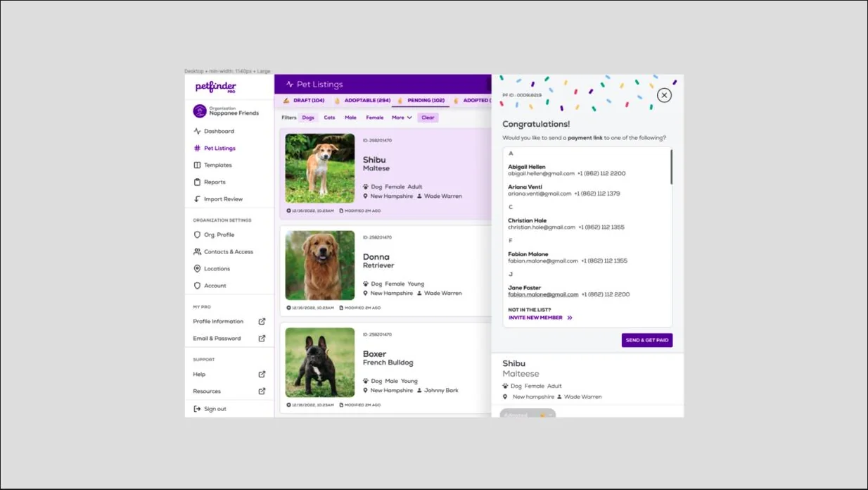
Task: Clear all active filters
Action: [x=428, y=118]
